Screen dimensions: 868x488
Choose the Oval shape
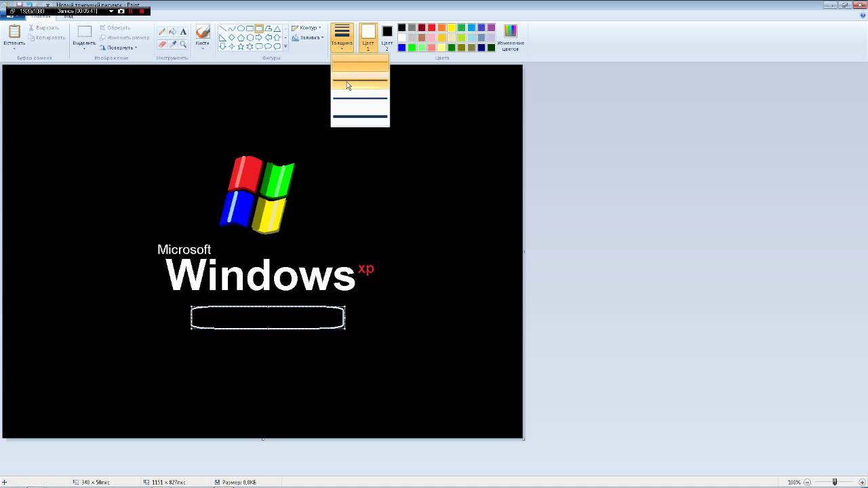coord(241,28)
